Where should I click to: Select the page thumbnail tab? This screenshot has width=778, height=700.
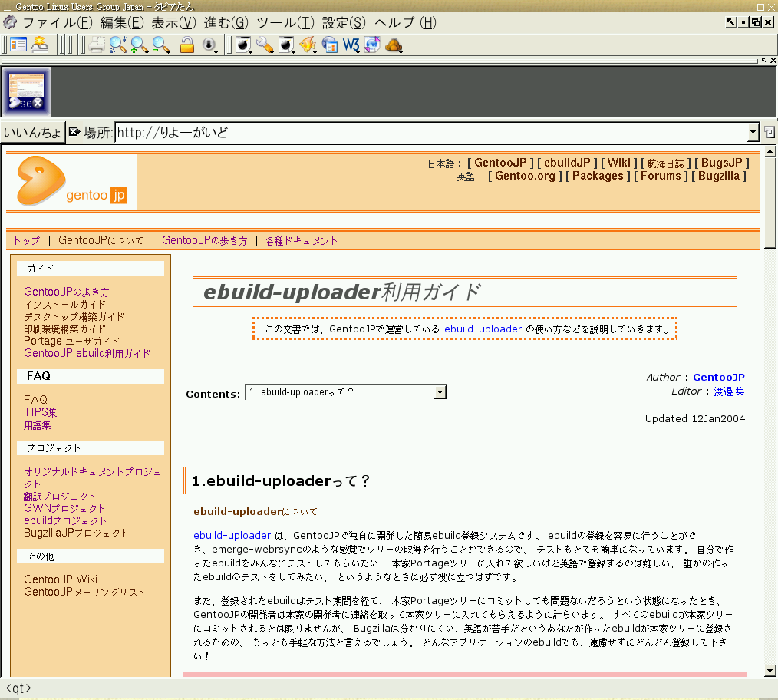click(x=26, y=92)
